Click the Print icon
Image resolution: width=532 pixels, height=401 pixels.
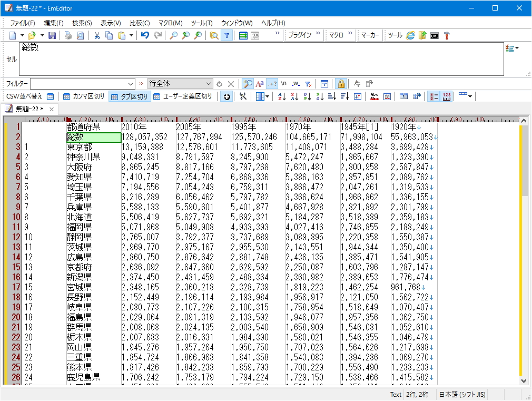point(68,35)
